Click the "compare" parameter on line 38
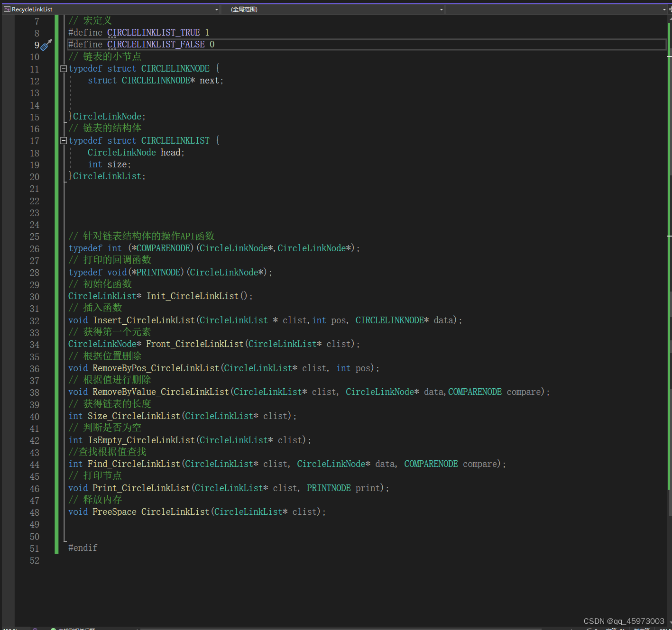 point(524,392)
